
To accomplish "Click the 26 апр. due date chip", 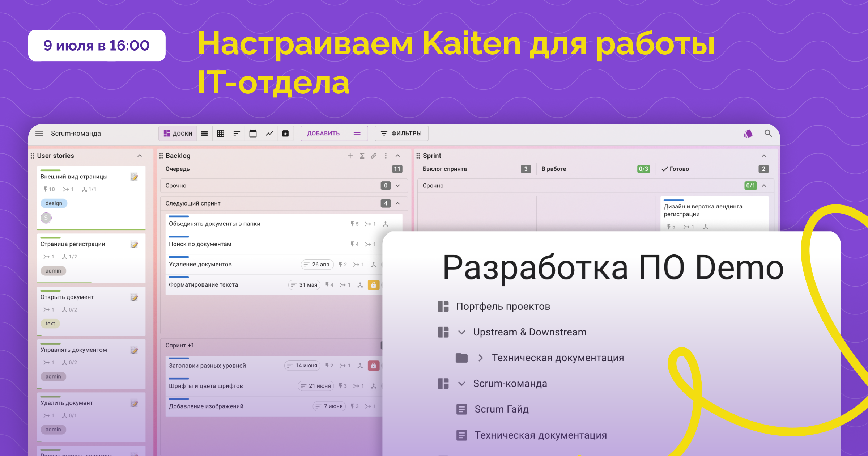I will [318, 265].
